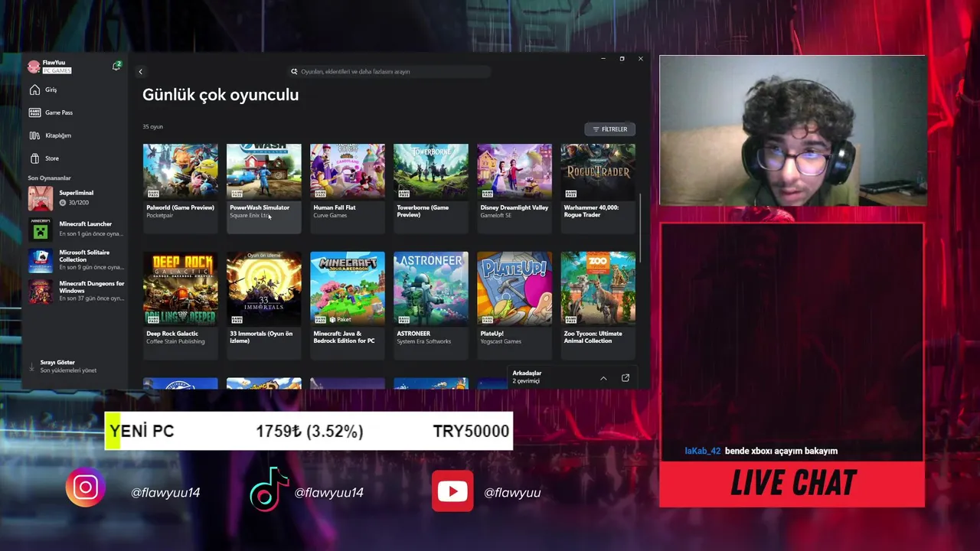Click the YouTube logo
The height and width of the screenshot is (551, 980).
click(452, 491)
